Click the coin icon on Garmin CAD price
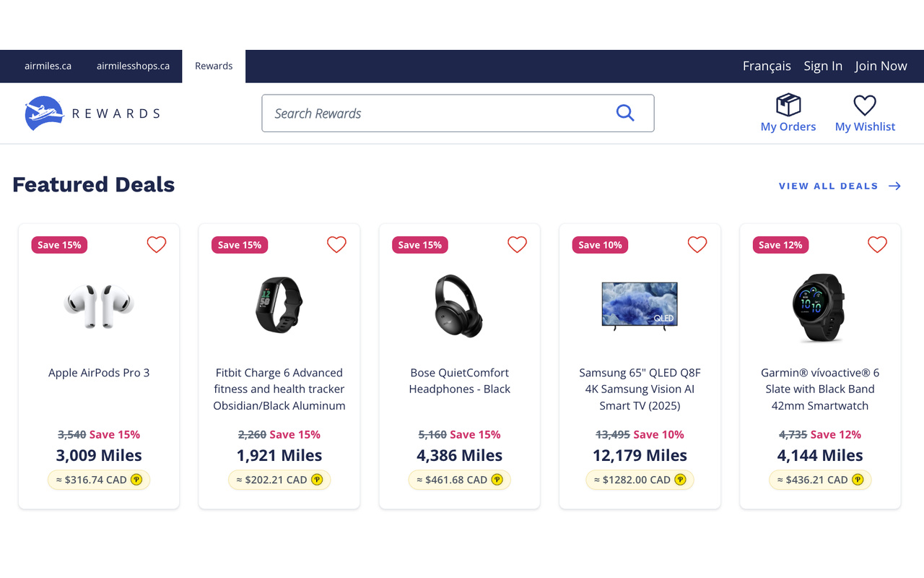The image size is (924, 578). [858, 480]
